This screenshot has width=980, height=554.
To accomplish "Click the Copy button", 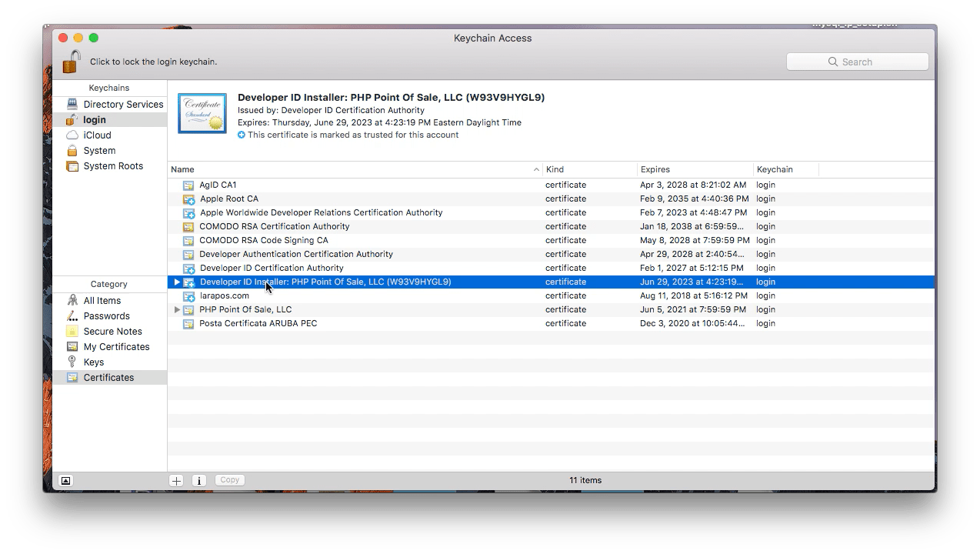I will coord(229,479).
